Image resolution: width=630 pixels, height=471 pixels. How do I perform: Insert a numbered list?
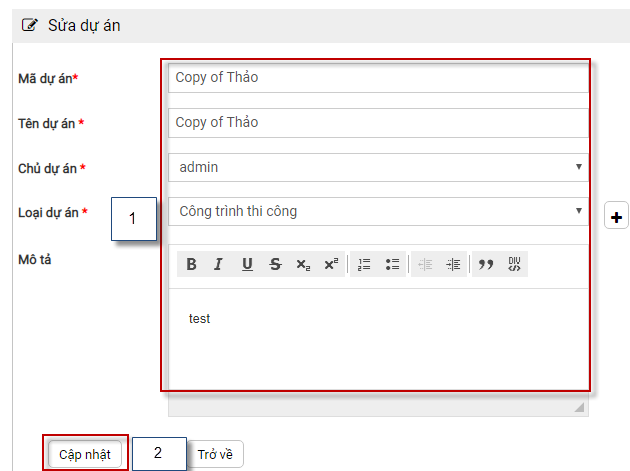pyautogui.click(x=364, y=264)
